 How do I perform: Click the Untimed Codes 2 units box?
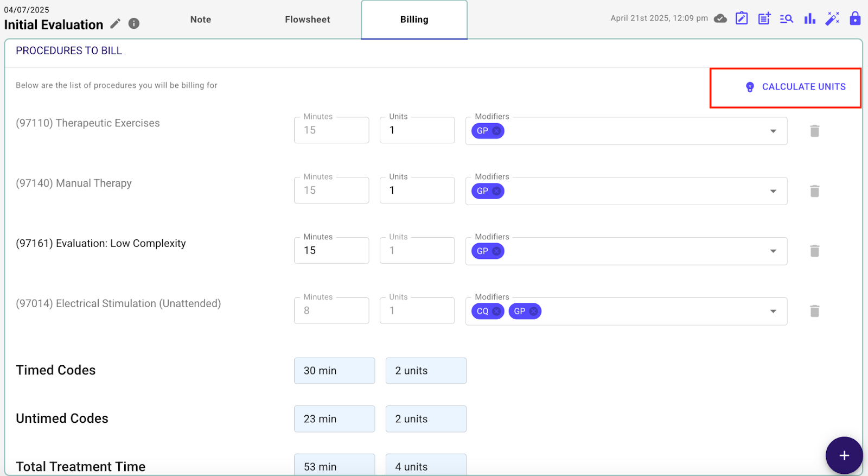426,419
